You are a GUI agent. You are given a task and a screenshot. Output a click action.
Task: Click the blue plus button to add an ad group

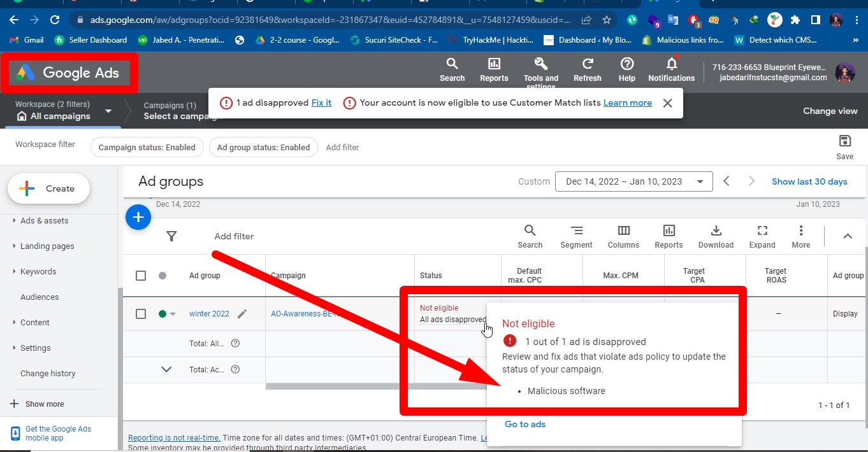138,217
